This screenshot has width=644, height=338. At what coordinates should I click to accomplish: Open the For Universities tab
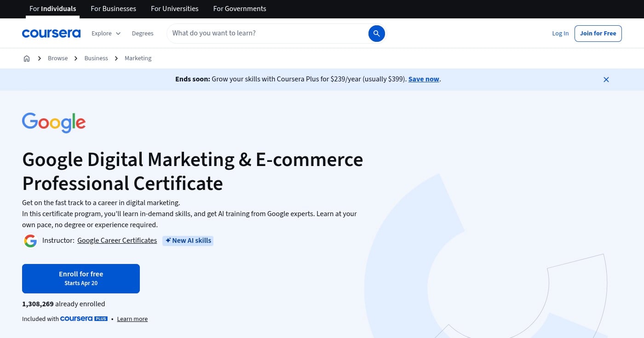pyautogui.click(x=175, y=9)
